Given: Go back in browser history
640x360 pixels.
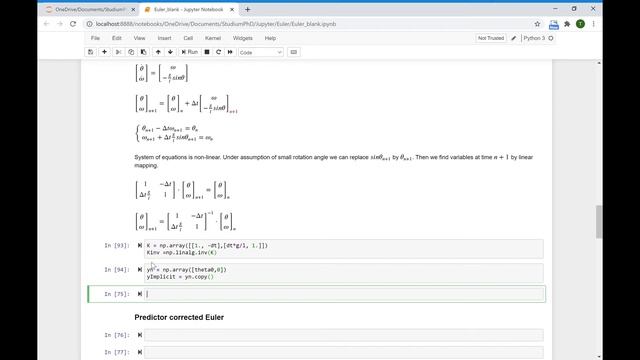Looking at the screenshot, I should (47, 24).
